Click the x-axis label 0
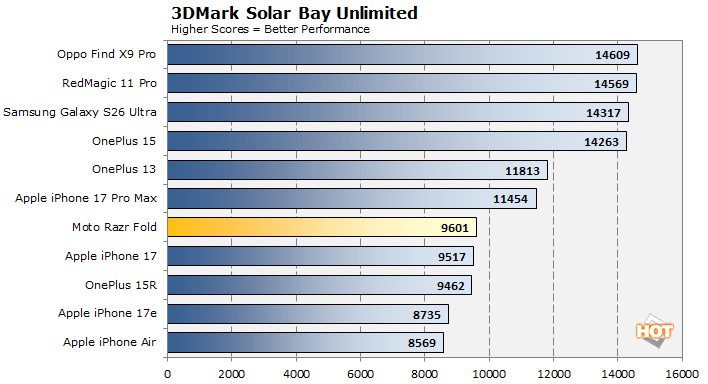Viewport: 708px width, 384px height. (x=168, y=374)
